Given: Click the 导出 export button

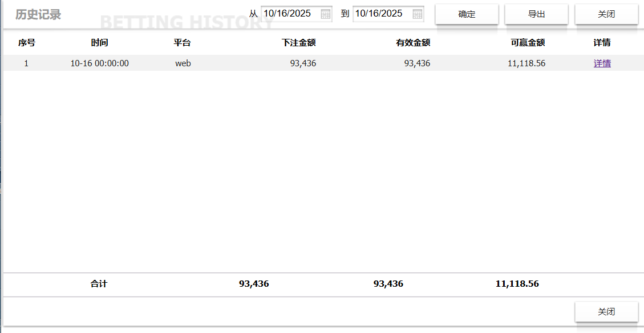Looking at the screenshot, I should point(536,14).
